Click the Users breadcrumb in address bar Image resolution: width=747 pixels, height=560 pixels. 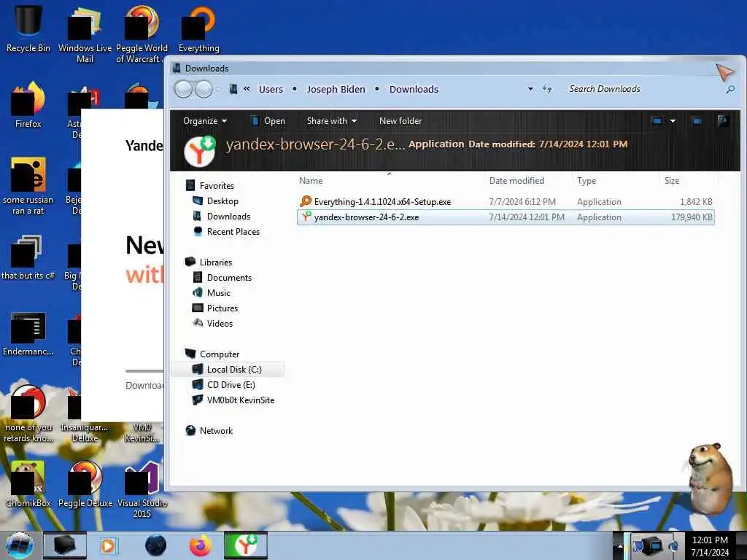271,89
